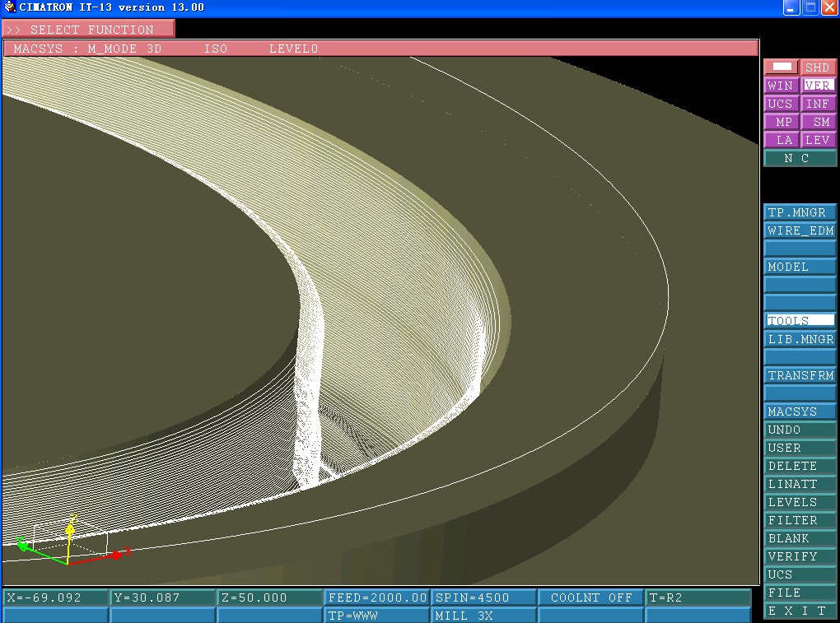This screenshot has width=840, height=623.
Task: Select the VER button
Action: pos(818,86)
